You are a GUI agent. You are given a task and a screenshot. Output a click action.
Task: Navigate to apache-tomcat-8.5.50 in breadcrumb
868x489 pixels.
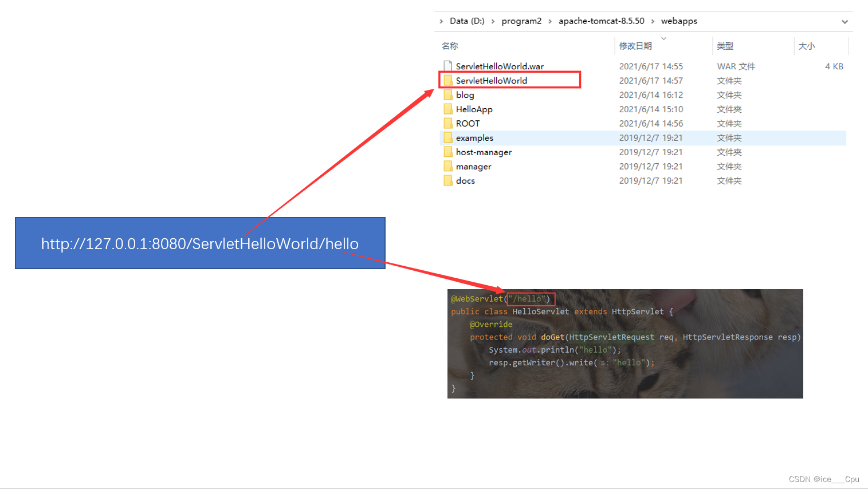(x=602, y=21)
